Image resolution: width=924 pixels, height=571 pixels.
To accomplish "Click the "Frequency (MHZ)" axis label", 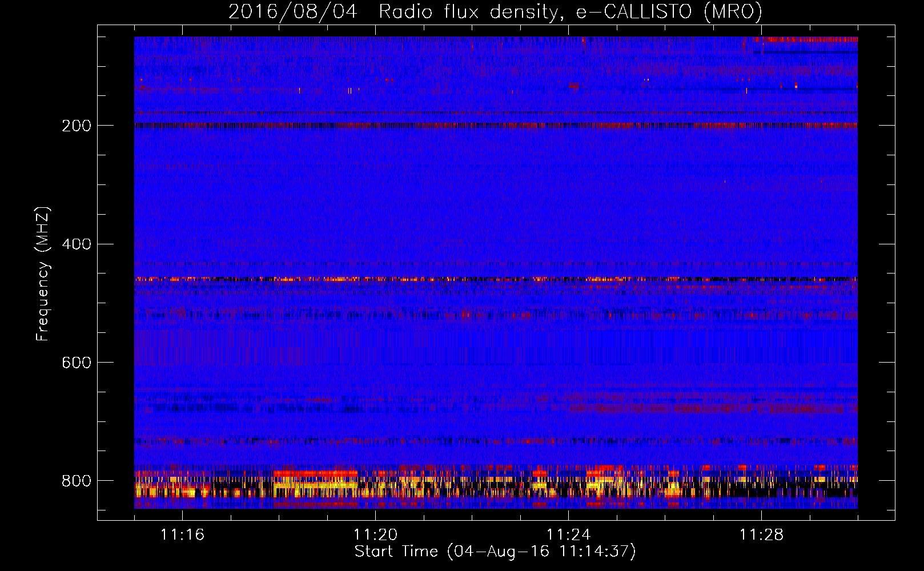I will (43, 274).
